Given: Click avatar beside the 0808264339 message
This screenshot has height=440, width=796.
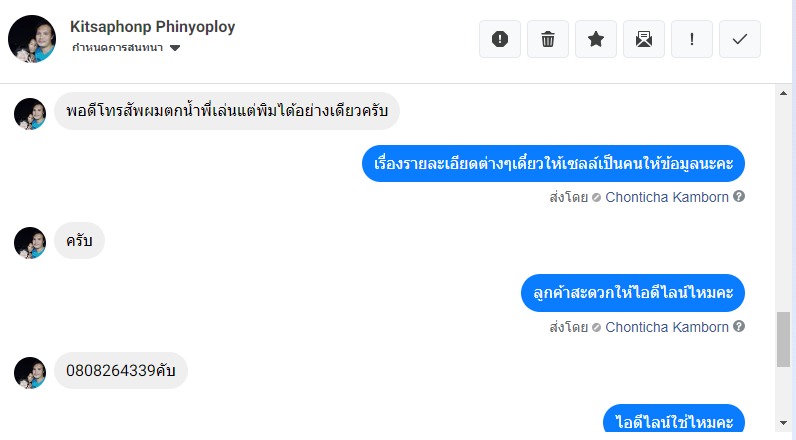Looking at the screenshot, I should click(30, 372).
